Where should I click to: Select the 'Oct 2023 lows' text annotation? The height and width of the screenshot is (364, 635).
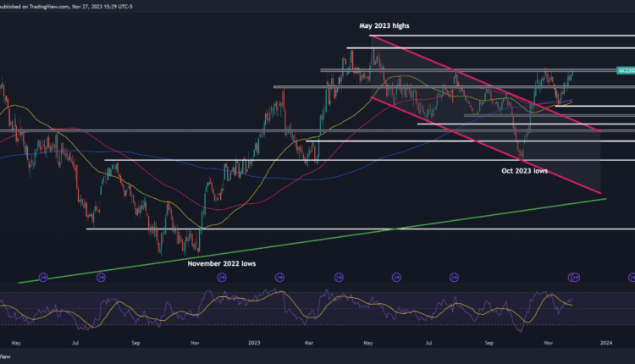(523, 170)
